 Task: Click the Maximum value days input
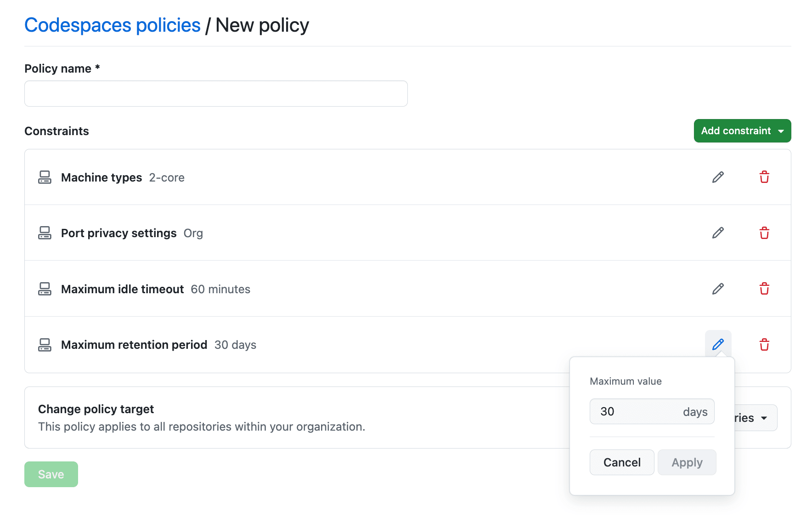coord(652,411)
